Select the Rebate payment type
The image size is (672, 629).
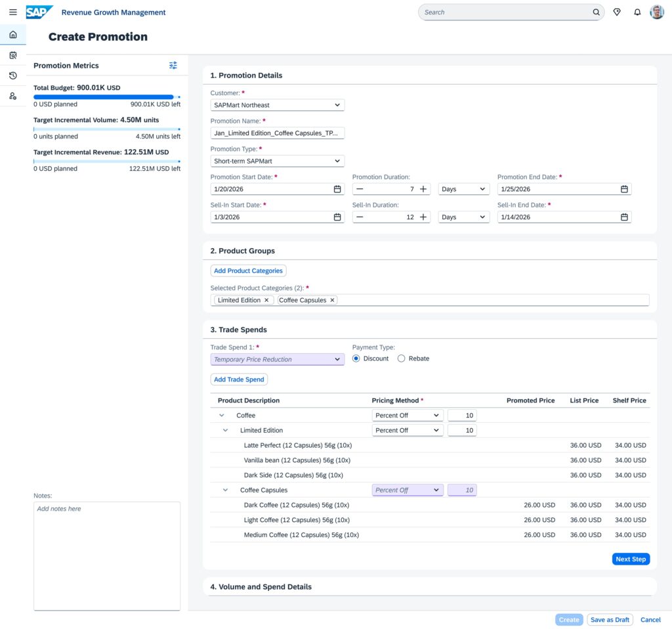(x=401, y=358)
